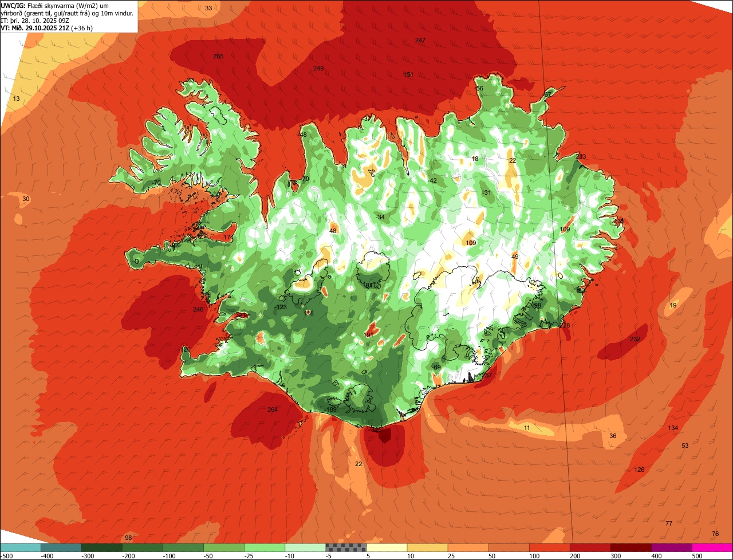
Task: Select the darkest green swatch between -300 and -200
Action: pos(101,548)
